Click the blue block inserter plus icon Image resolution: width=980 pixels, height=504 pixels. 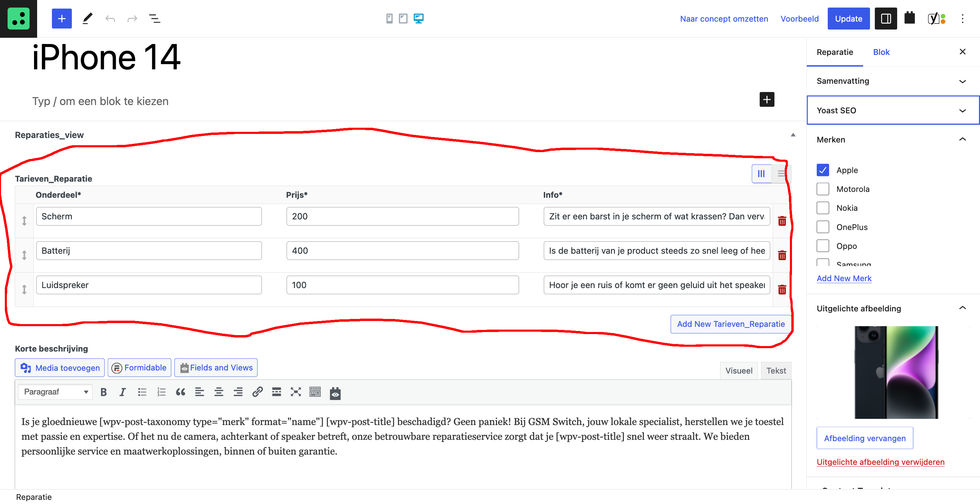click(62, 18)
